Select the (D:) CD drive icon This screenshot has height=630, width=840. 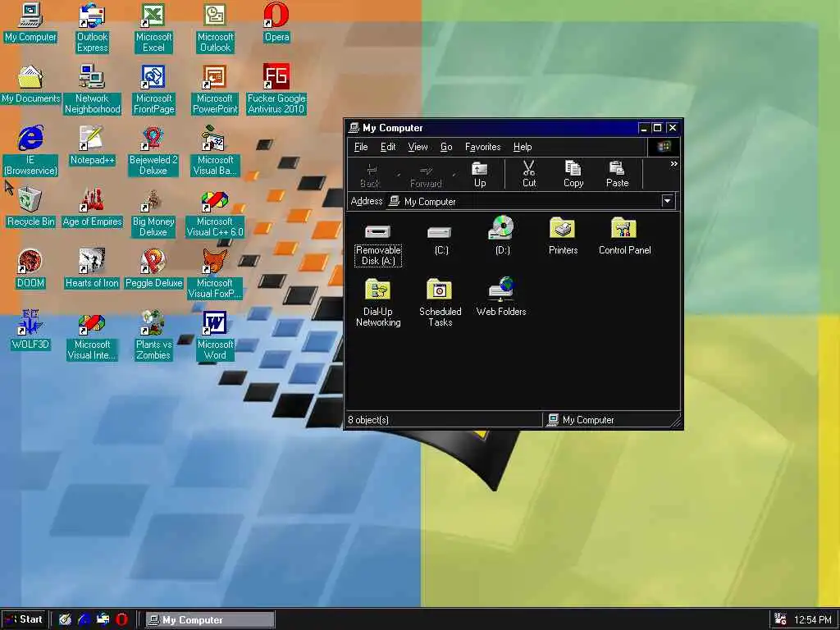coord(502,235)
